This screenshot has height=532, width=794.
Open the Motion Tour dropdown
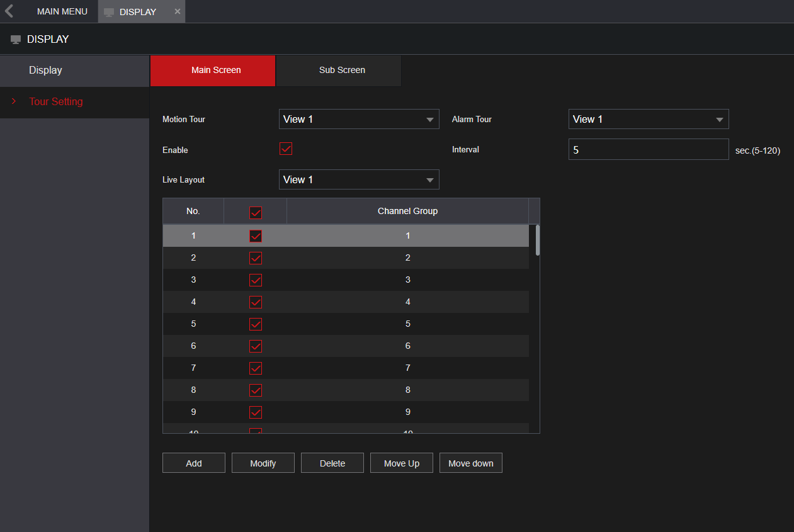[x=359, y=119]
